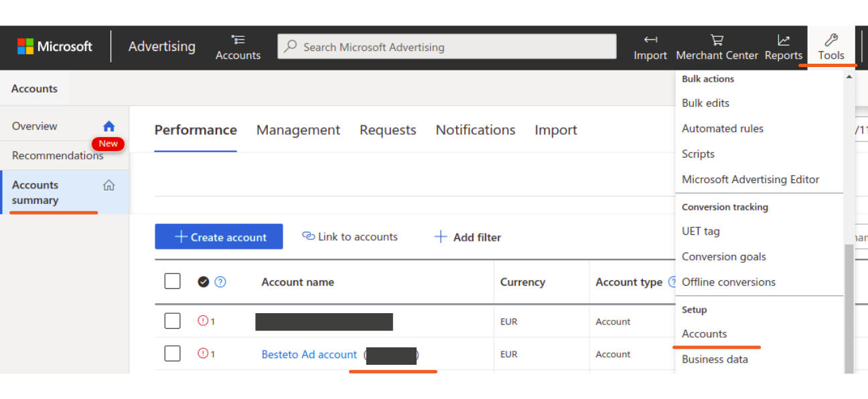Viewport: 868px width, 399px height.
Task: Open Conversion goals menu entry
Action: (x=723, y=257)
